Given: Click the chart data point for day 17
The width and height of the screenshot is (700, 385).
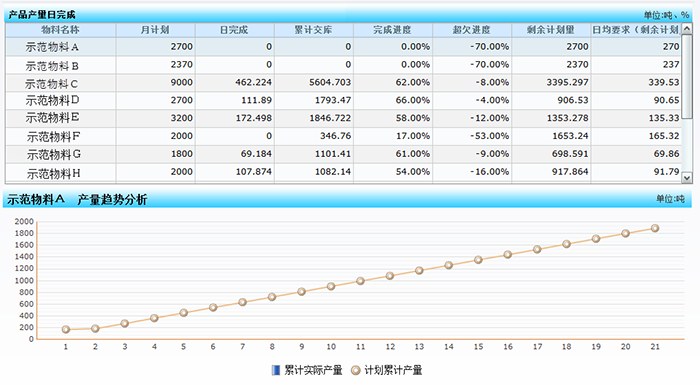Looking at the screenshot, I should point(537,250).
